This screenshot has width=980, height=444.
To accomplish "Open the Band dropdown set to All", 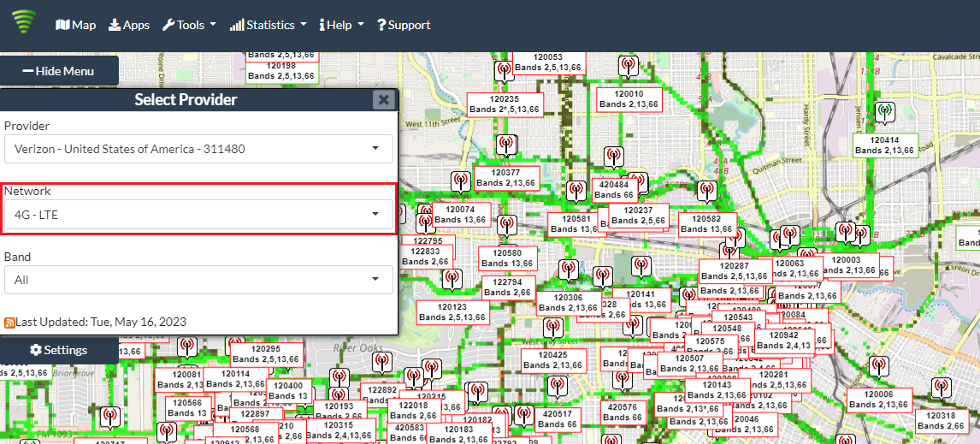I will click(198, 280).
